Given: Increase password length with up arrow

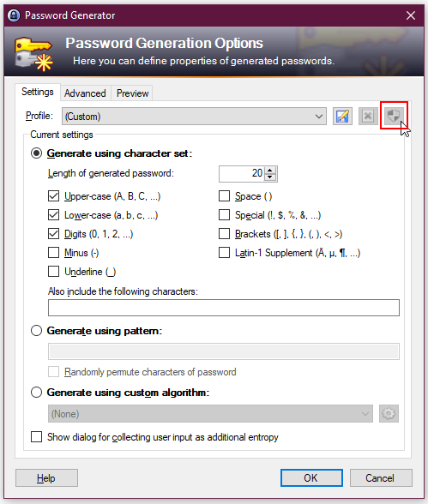Looking at the screenshot, I should (270, 171).
